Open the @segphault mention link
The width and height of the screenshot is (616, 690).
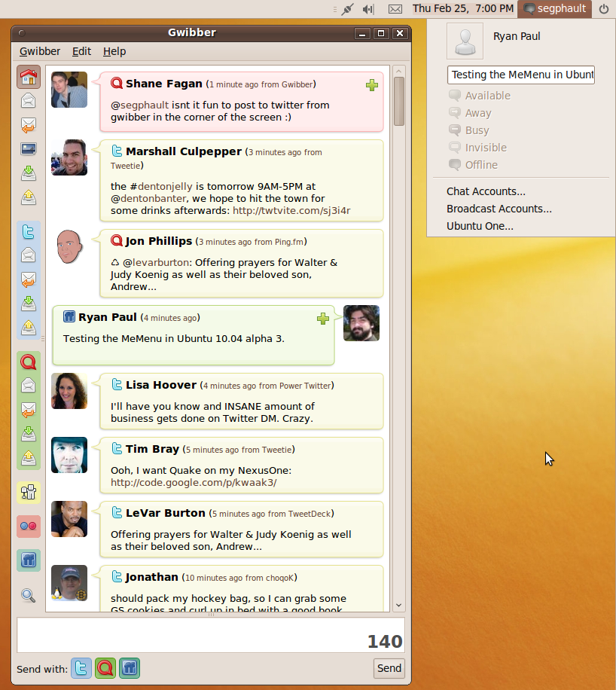pos(139,105)
